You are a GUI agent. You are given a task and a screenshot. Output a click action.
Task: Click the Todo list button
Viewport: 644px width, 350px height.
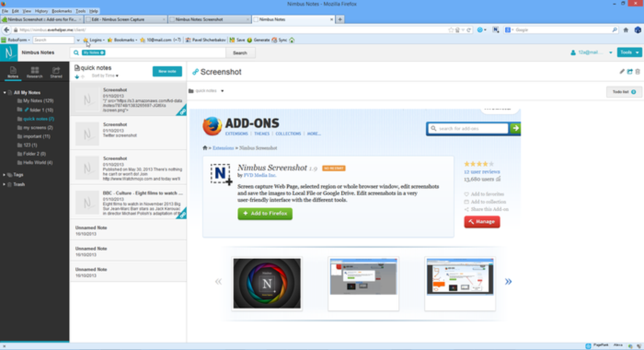624,92
